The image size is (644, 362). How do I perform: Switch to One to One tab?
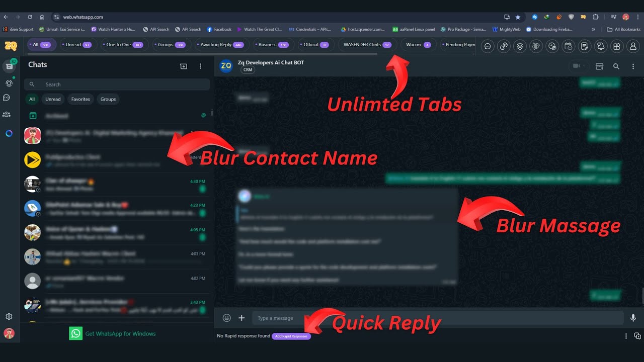tap(124, 45)
